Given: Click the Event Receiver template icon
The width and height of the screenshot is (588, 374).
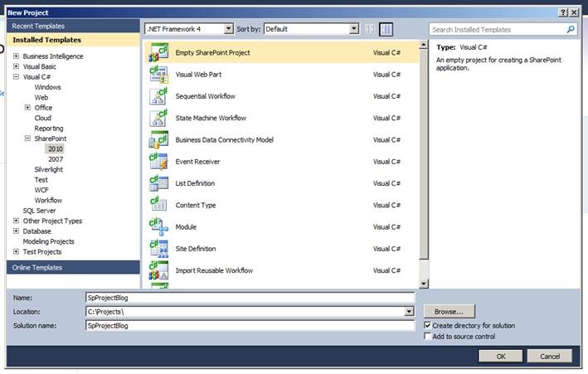Looking at the screenshot, I should (158, 161).
